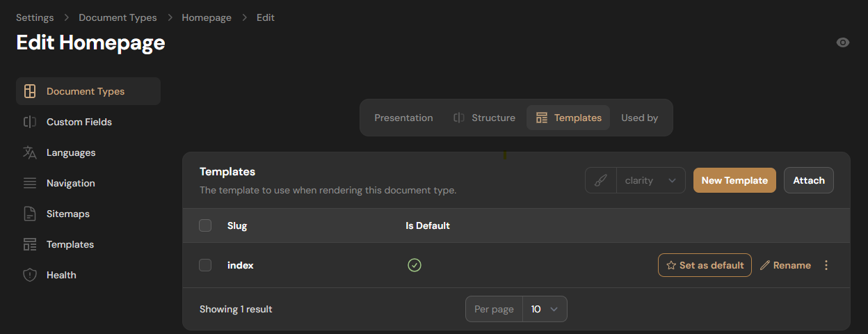Open Custom Fields in the sidebar
This screenshot has width=868, height=334.
(x=88, y=122)
